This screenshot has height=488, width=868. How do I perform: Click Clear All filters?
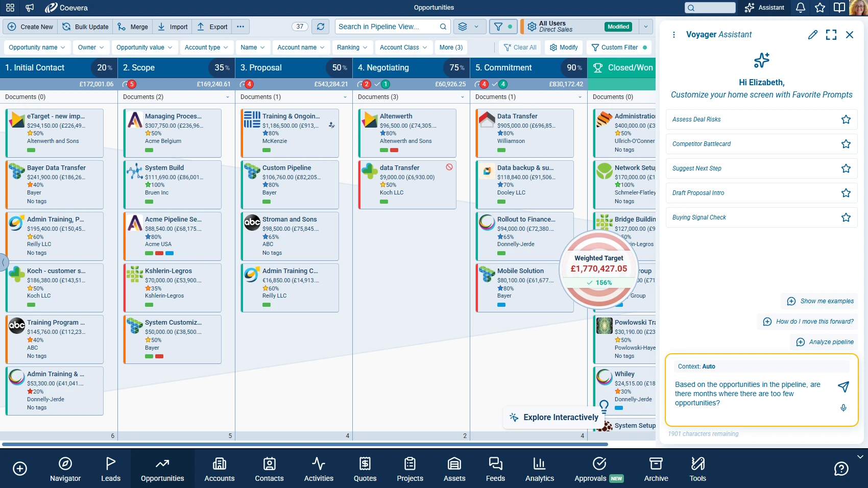tap(520, 47)
